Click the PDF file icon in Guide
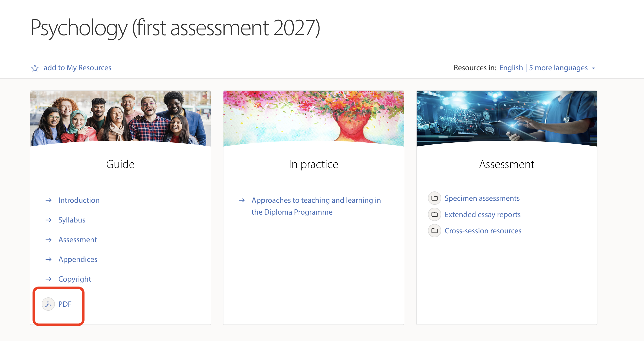The height and width of the screenshot is (341, 644). click(x=48, y=304)
